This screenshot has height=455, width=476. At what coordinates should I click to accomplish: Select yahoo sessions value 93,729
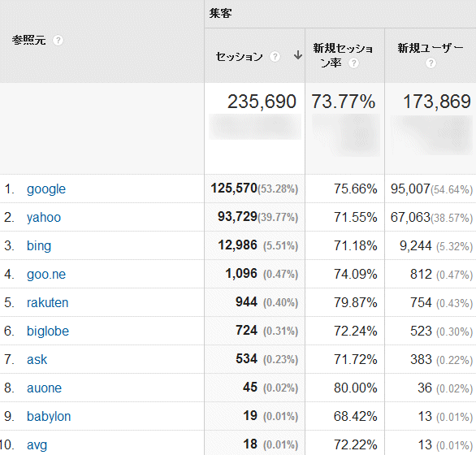click(237, 217)
